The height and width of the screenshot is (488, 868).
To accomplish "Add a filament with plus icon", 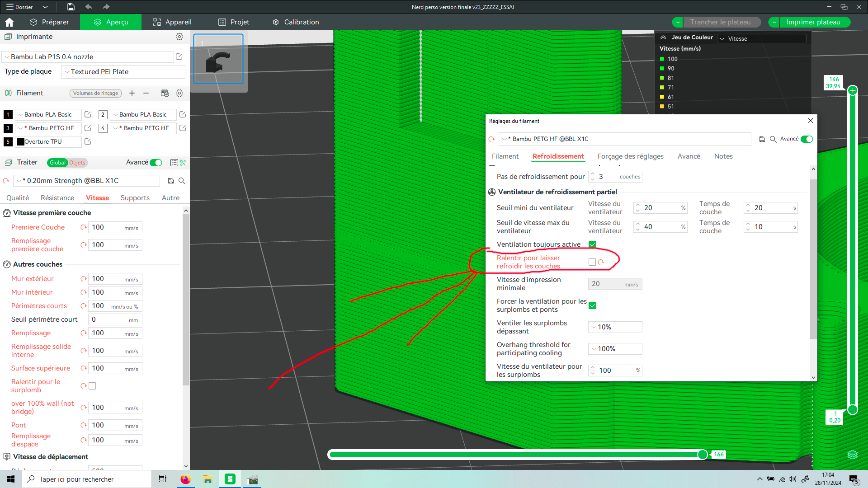I will click(x=132, y=93).
